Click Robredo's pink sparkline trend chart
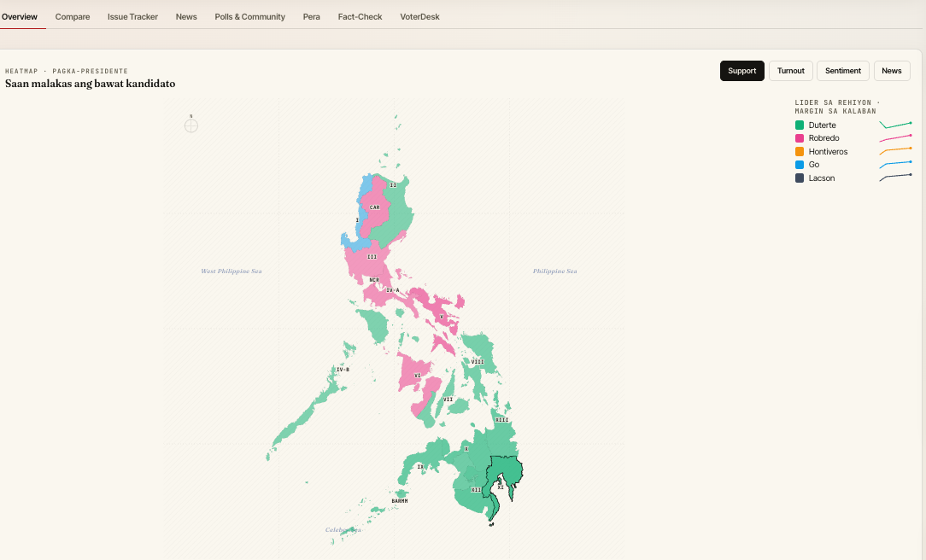 click(x=895, y=138)
